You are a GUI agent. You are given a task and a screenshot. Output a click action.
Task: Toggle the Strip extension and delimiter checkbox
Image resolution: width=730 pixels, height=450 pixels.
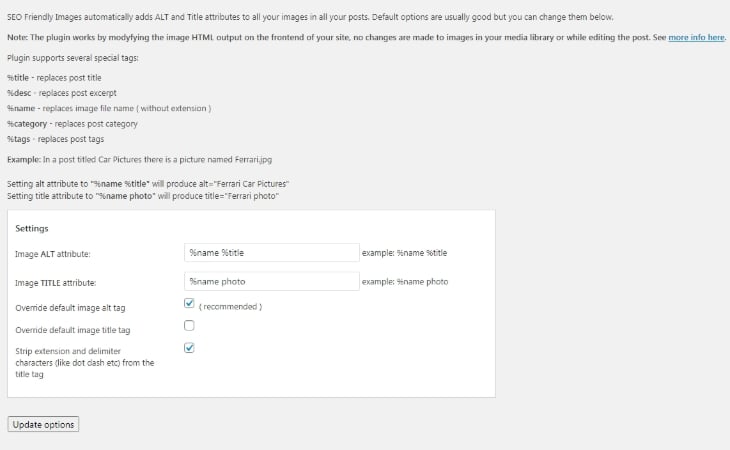189,348
